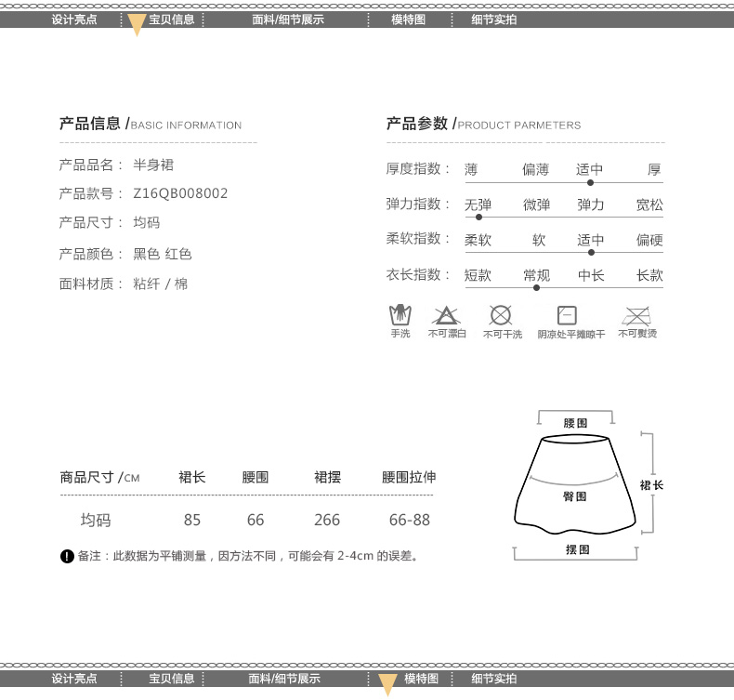Viewport: 734px width, 700px height.
Task: Open 设计亮点 tab in the top navigation bar
Action: point(74,20)
